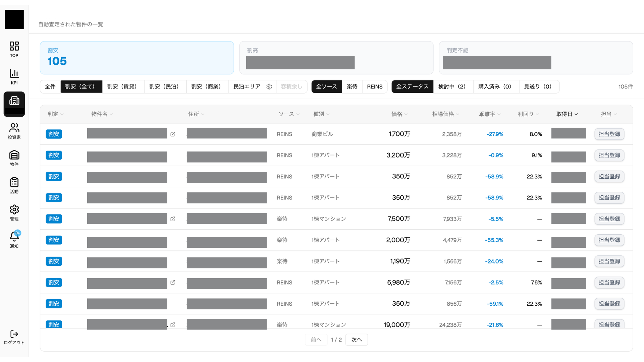
Task: Click 担当登録 for the 6,980万 row
Action: 609,283
